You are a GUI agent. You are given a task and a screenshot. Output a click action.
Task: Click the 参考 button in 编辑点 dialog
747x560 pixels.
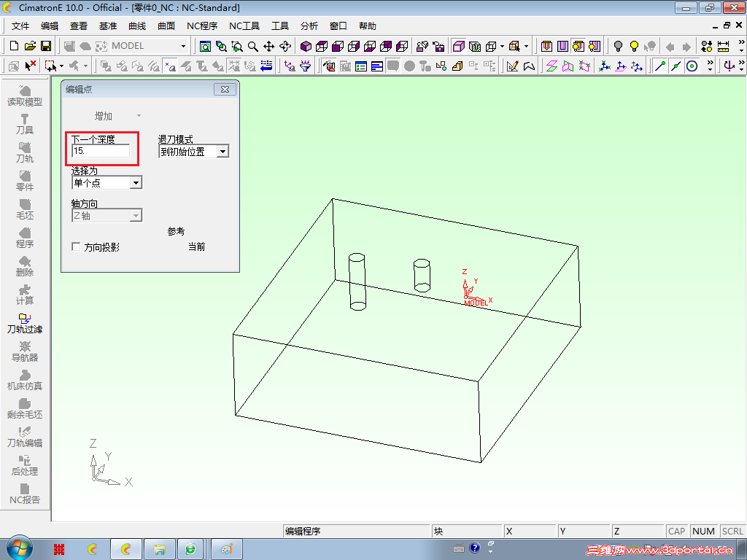pyautogui.click(x=176, y=231)
